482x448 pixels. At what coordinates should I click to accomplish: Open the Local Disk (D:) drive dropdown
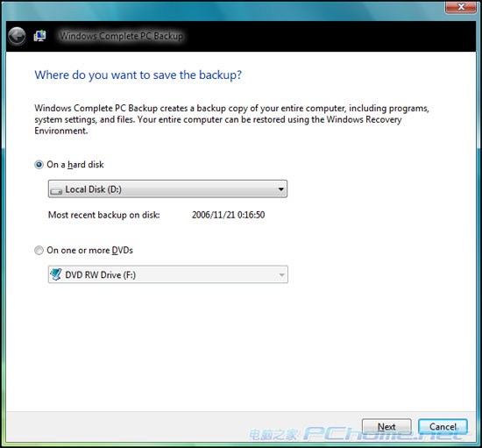[168, 188]
